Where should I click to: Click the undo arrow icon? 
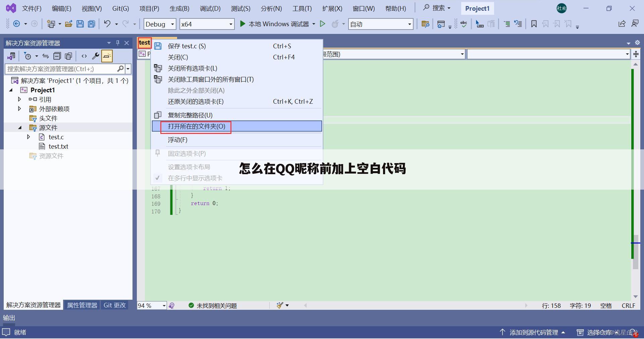[107, 23]
